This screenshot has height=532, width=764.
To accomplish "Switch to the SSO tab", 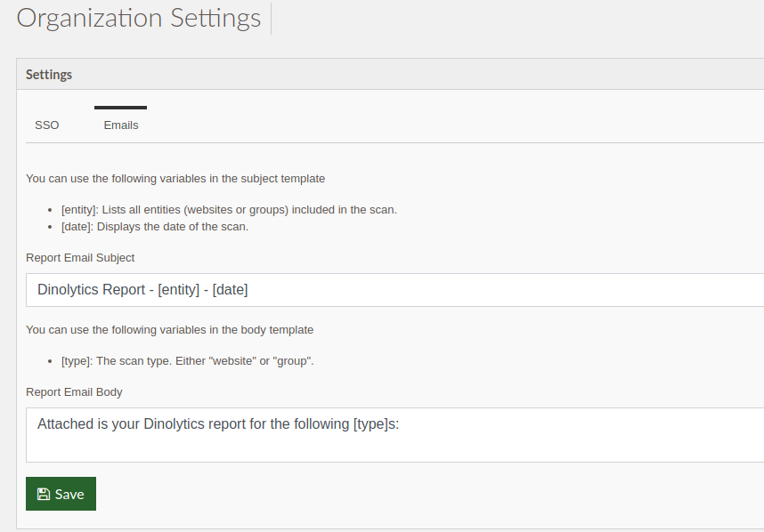I will coord(47,125).
